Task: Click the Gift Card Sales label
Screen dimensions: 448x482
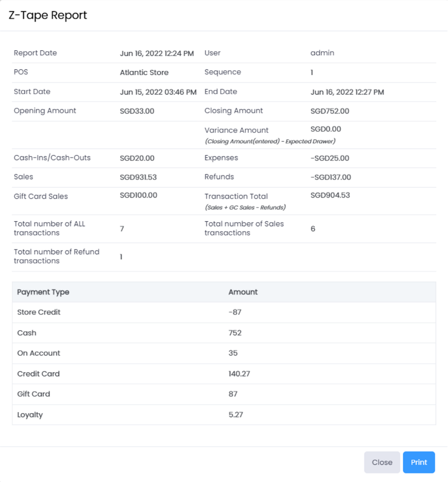Action: (x=41, y=196)
